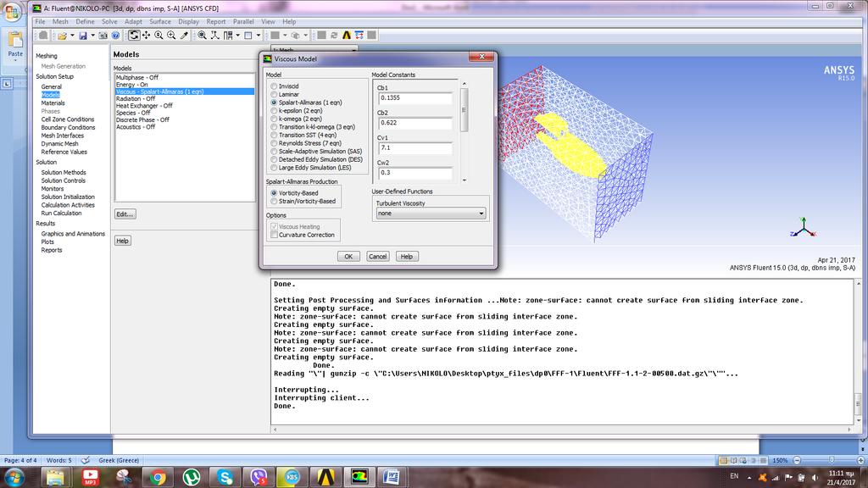Select Energy - On in models list
Viewport: 868px width, 488px height.
click(x=184, y=85)
